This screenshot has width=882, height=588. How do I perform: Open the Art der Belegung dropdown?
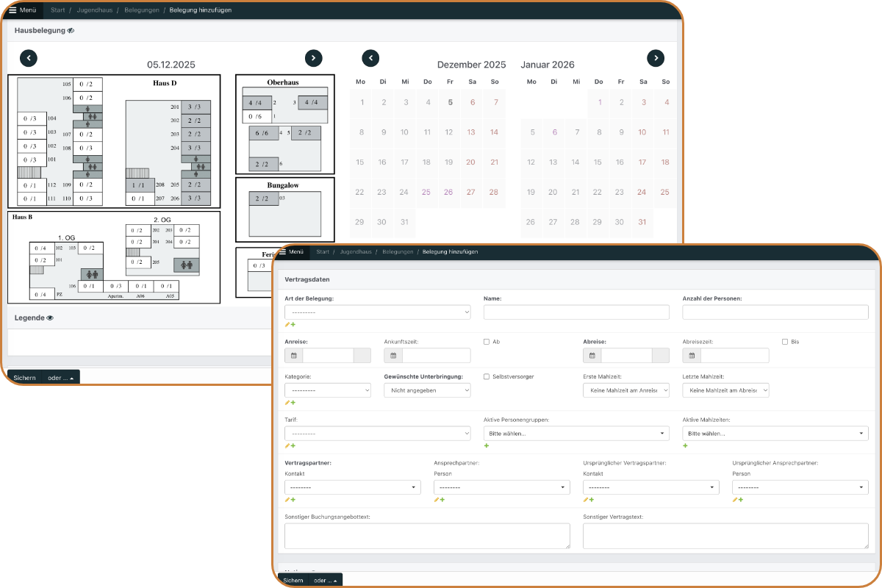pos(377,312)
